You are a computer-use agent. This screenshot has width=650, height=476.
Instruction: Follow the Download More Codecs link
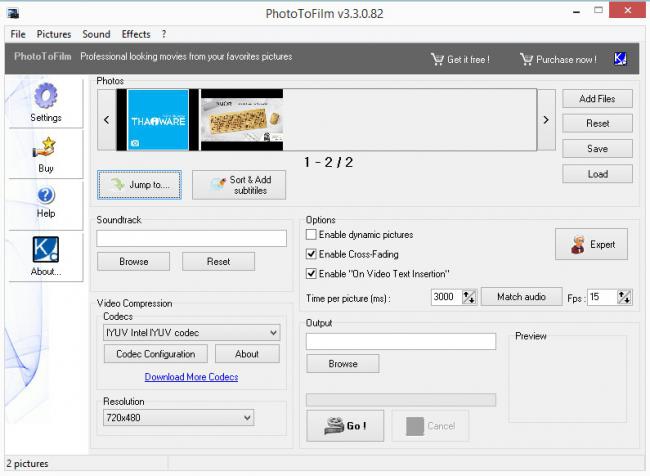pos(191,377)
